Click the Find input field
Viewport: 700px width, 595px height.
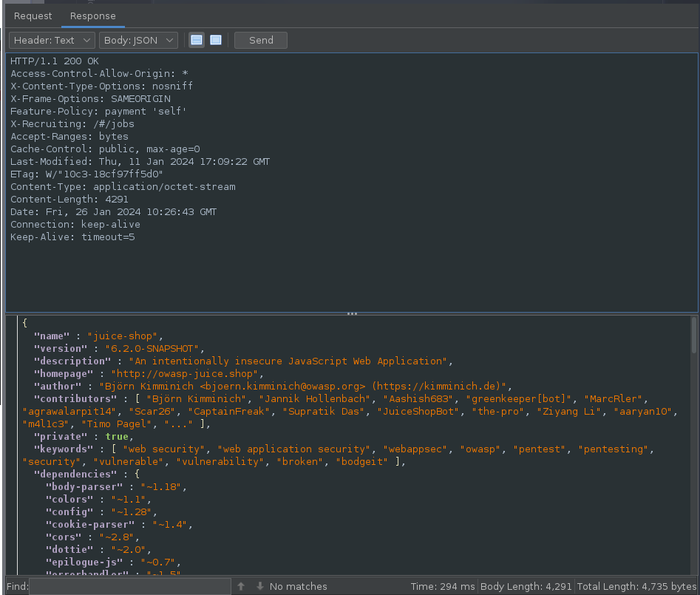click(130, 586)
